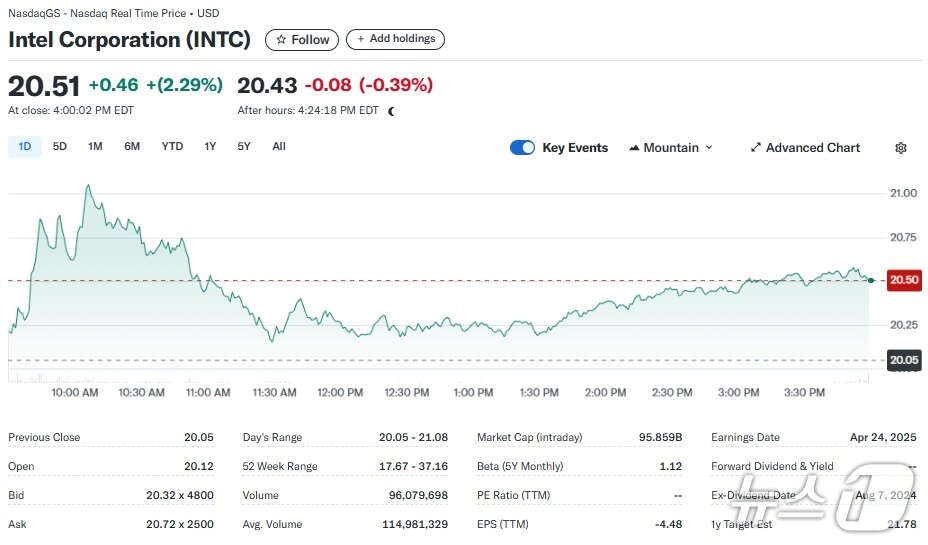Viewport: 928px width, 545px height.
Task: Click the Add holdings button
Action: point(395,39)
